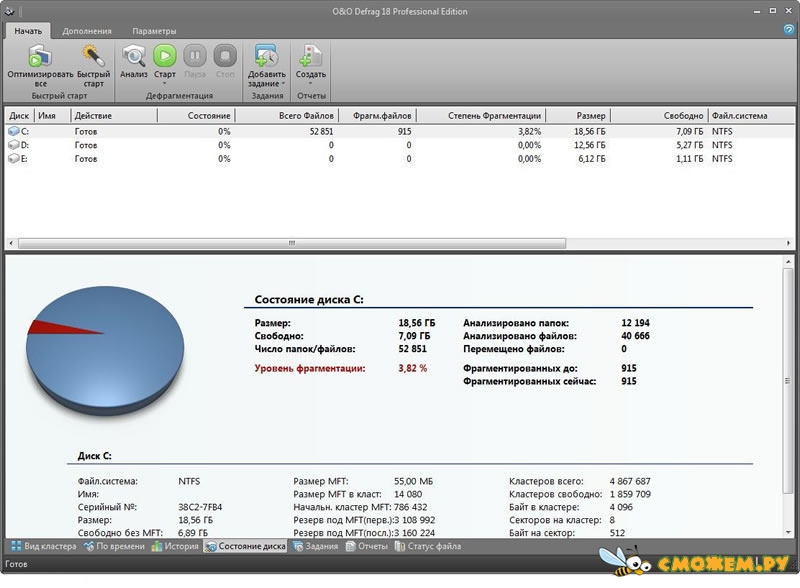This screenshot has width=800, height=588.
Task: Switch to the По времени bottom tab
Action: [115, 546]
